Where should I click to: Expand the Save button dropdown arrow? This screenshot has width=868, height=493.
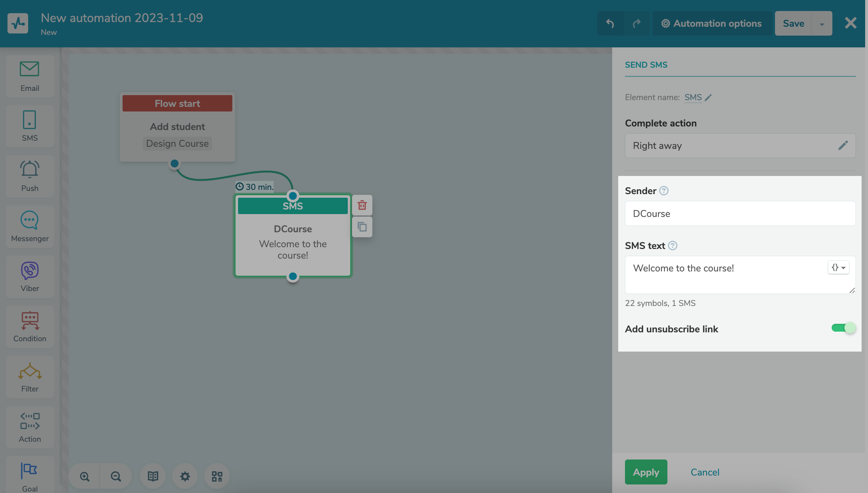click(x=822, y=24)
